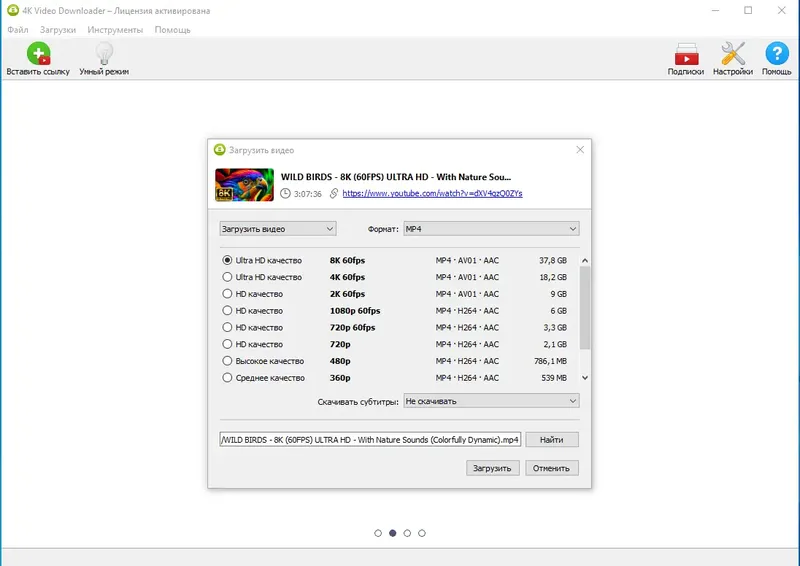The image size is (800, 566).
Task: Select plain 720p quality option
Action: pyautogui.click(x=227, y=344)
